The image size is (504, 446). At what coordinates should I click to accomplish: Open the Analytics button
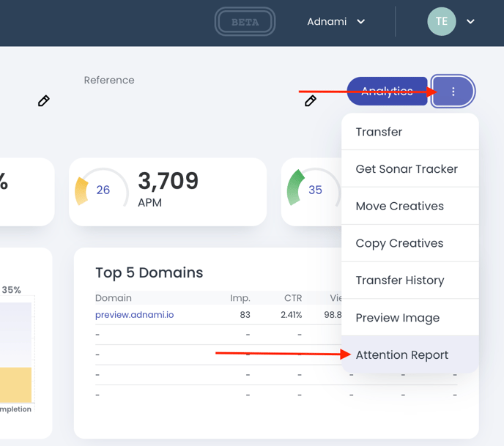387,92
